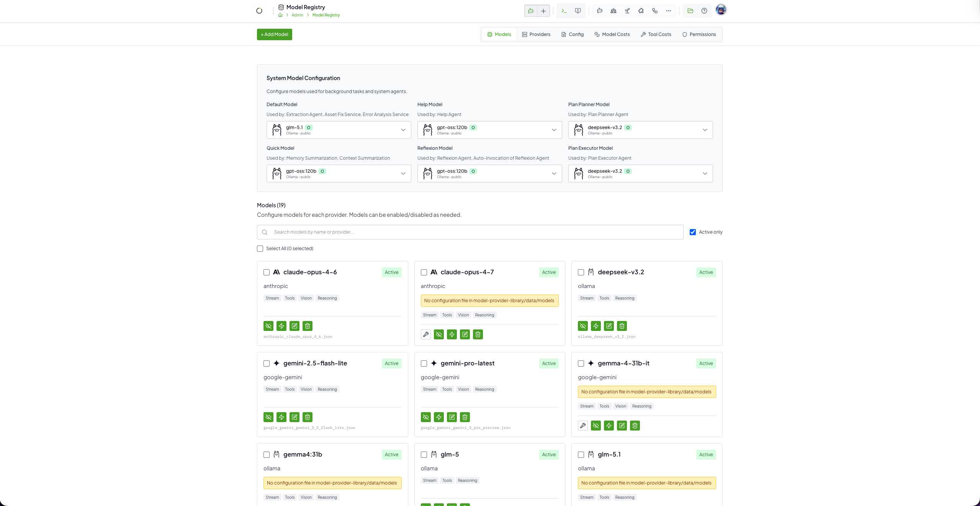Click the home icon in breadcrumb
The height and width of the screenshot is (506, 980).
[x=280, y=15]
